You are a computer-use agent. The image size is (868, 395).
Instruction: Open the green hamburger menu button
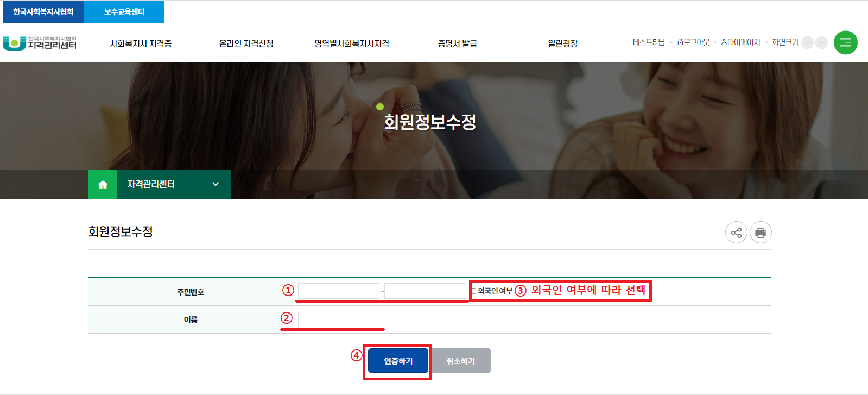[845, 42]
